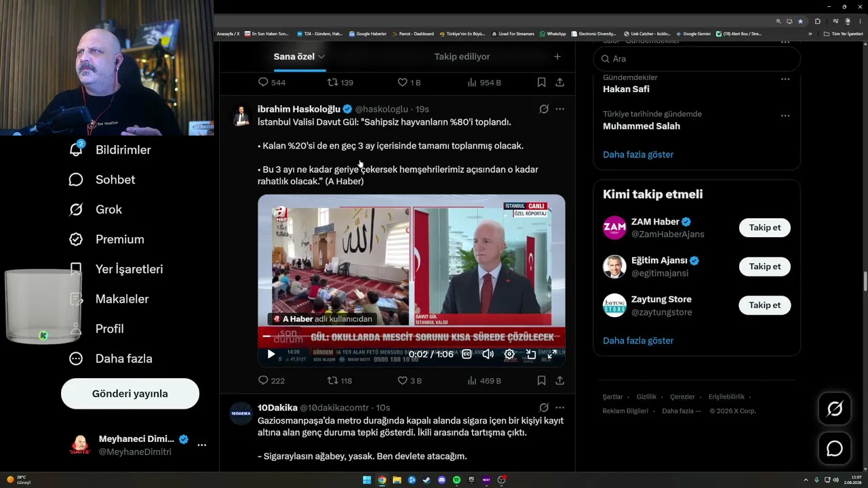The height and width of the screenshot is (488, 868).
Task: Open Spotify from the taskbar
Action: pyautogui.click(x=456, y=480)
